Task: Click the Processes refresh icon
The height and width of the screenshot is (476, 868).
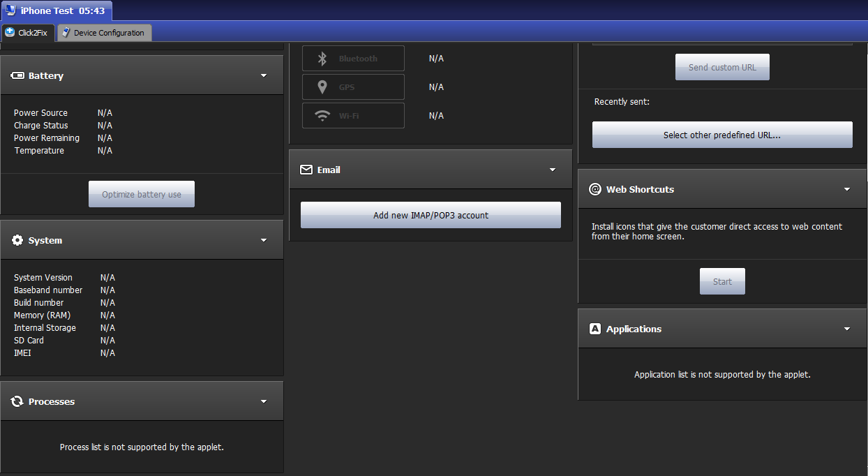Action: pos(17,401)
